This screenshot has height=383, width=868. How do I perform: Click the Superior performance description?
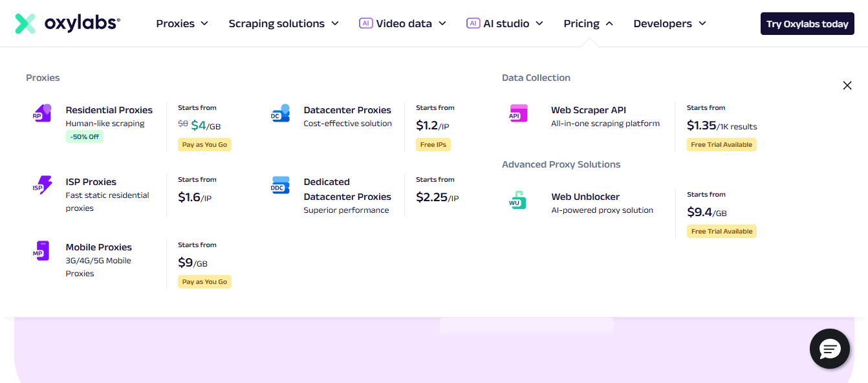tap(346, 210)
